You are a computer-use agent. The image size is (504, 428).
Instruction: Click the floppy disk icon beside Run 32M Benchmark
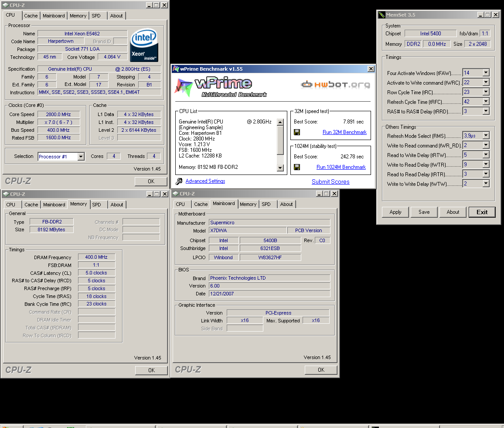pos(297,132)
